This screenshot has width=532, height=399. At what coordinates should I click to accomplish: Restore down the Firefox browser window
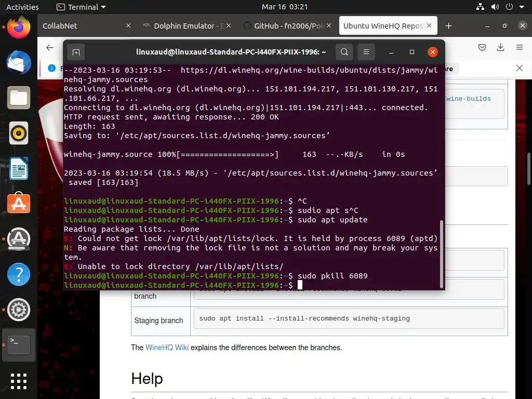(x=505, y=26)
